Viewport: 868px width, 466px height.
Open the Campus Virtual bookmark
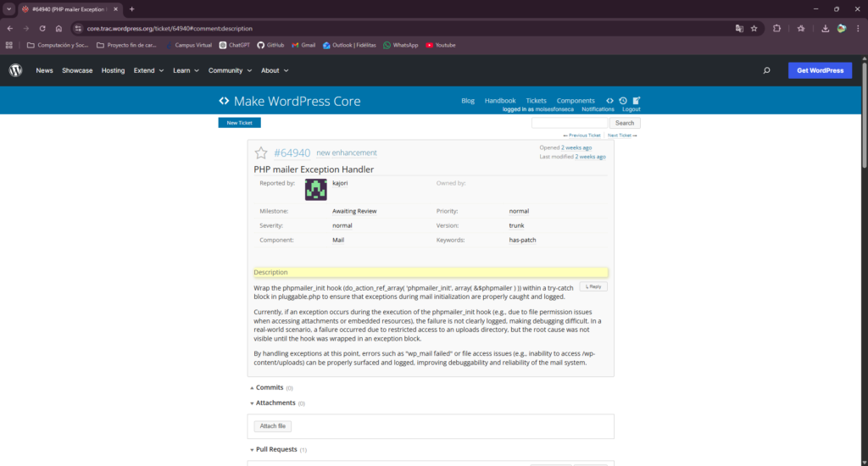188,46
